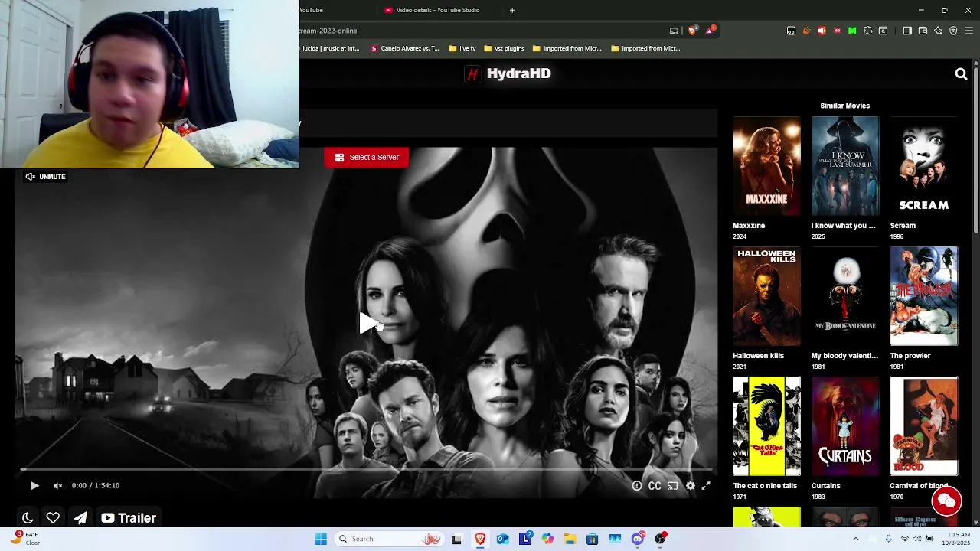Click the red HD extension icon
The width and height of the screenshot is (980, 551).
[x=837, y=31]
